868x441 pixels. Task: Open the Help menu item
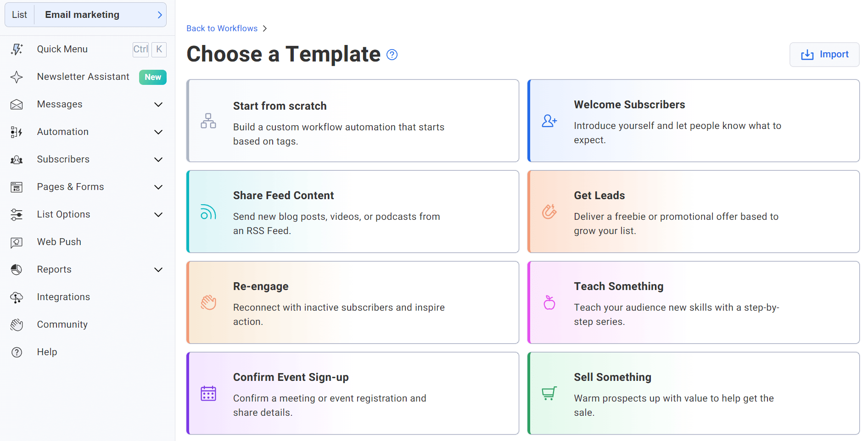pyautogui.click(x=47, y=352)
